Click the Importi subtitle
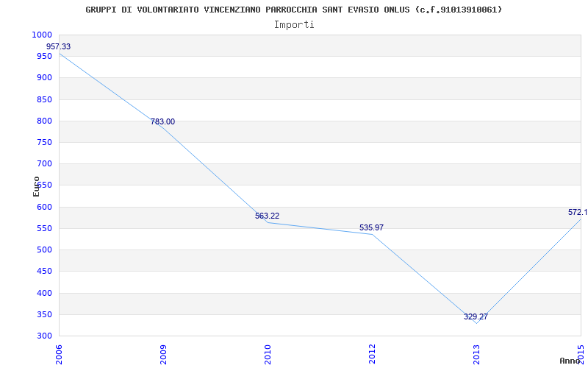 click(x=294, y=25)
